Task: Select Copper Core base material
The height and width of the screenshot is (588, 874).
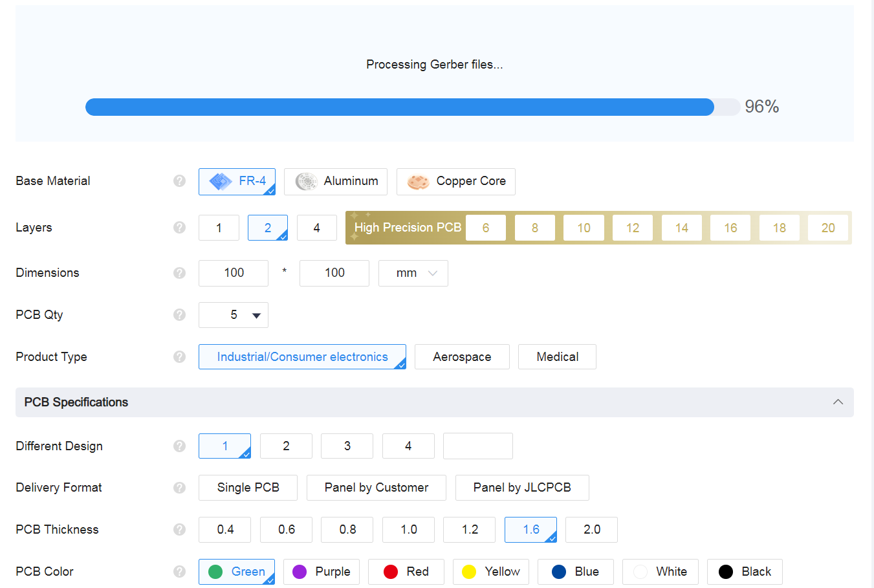Action: [456, 182]
